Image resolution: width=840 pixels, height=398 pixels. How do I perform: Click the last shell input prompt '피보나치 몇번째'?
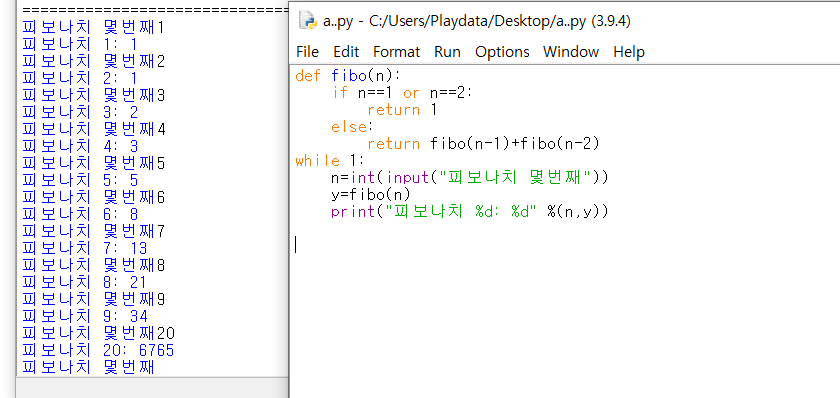[89, 367]
